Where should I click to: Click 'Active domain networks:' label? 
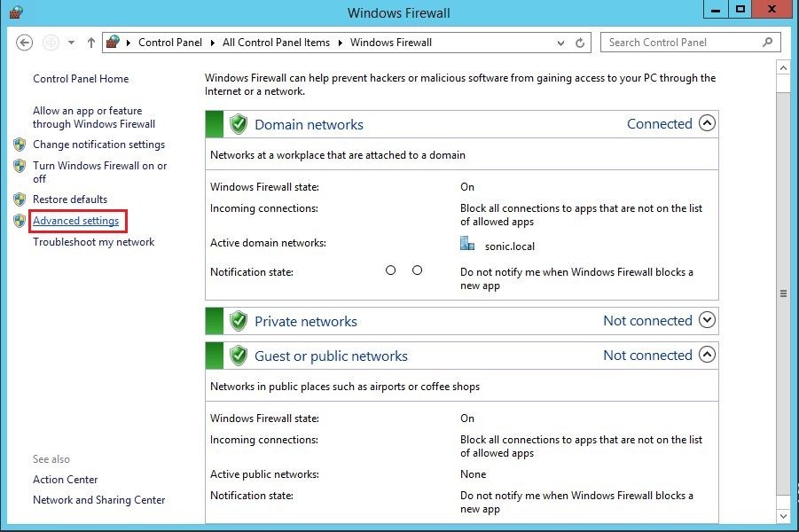[268, 243]
